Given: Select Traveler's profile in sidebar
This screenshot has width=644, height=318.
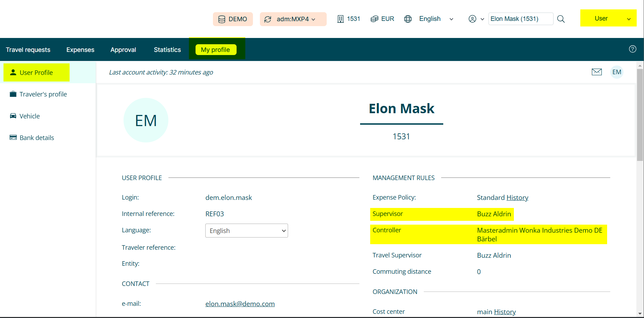Looking at the screenshot, I should (43, 94).
